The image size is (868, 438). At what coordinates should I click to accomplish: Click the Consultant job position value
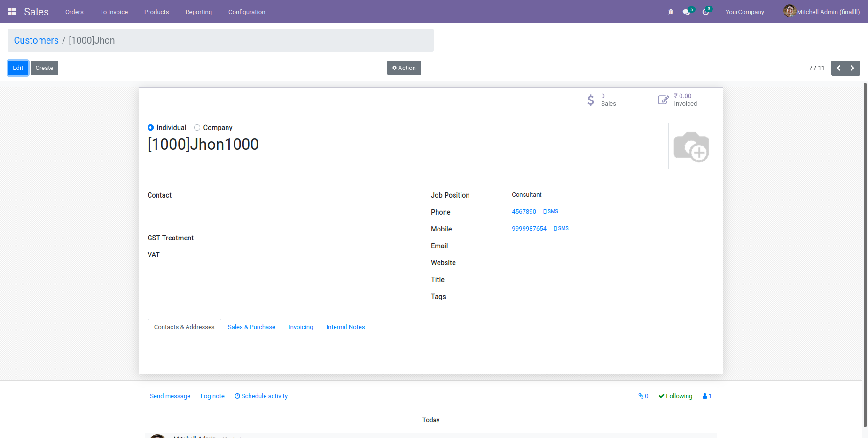coord(527,195)
